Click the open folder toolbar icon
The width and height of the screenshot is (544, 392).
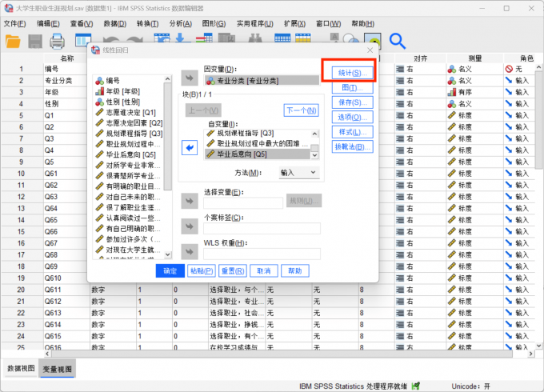pyautogui.click(x=14, y=41)
